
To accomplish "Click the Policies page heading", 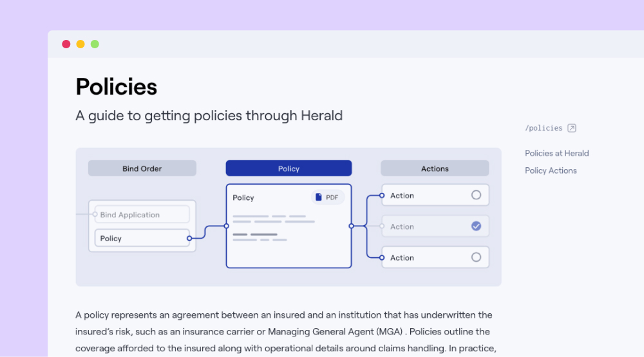I will [x=116, y=87].
